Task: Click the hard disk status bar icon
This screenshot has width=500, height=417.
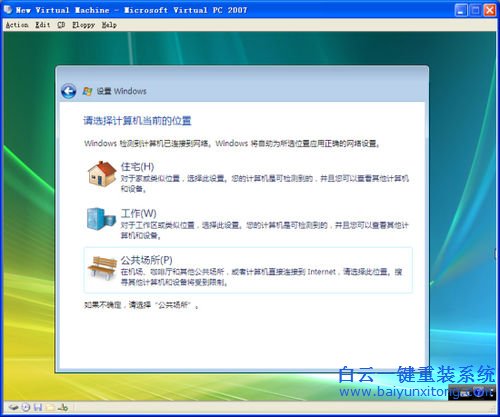Action: point(14,407)
